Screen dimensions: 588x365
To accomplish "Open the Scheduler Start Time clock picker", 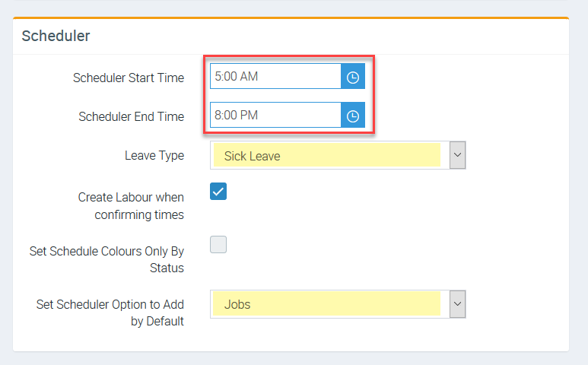I will [x=353, y=77].
